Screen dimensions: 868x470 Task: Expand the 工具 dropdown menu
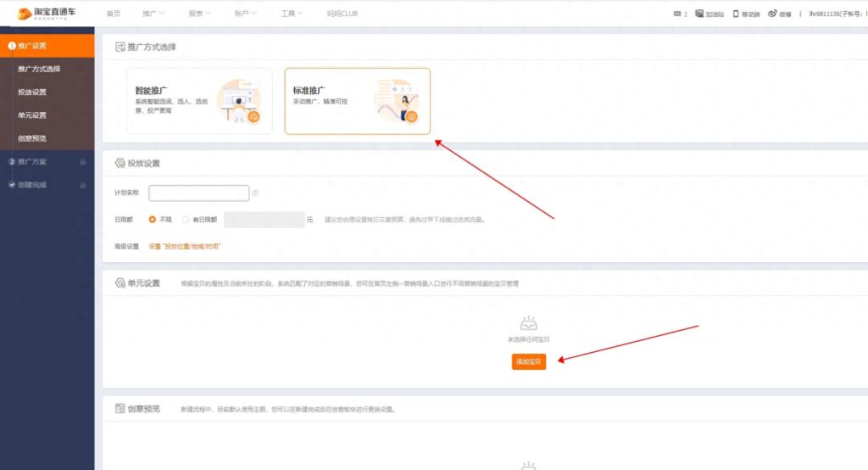tap(292, 14)
